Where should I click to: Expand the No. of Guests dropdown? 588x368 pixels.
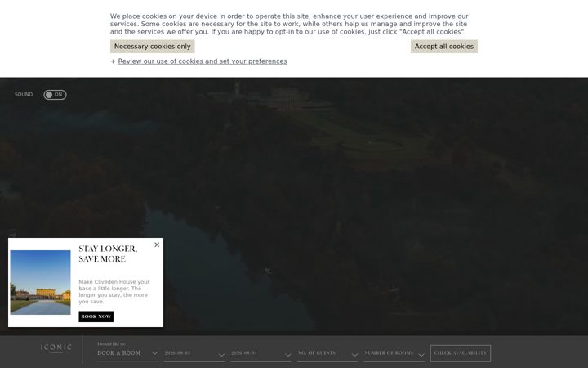[x=327, y=353]
